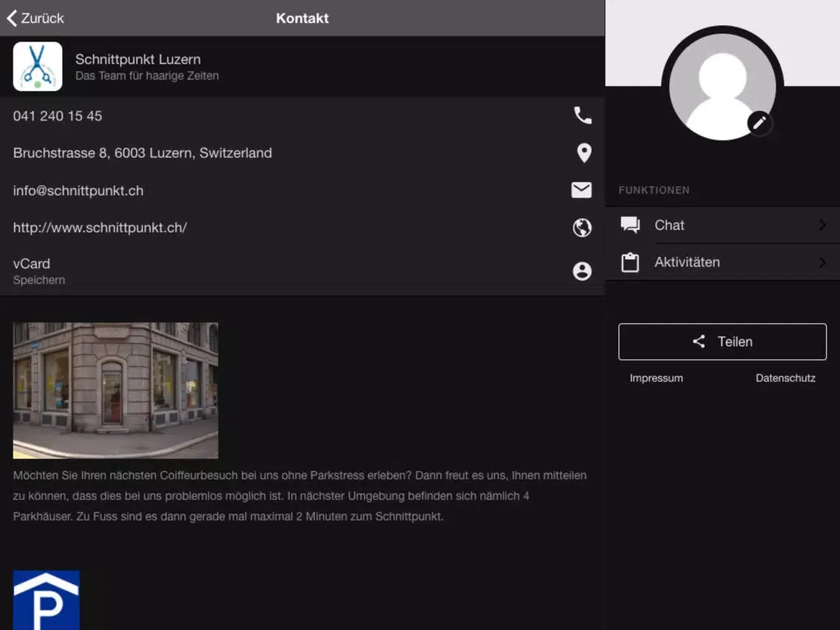
Task: Click the Aktivitäten clipboard icon
Action: [630, 262]
